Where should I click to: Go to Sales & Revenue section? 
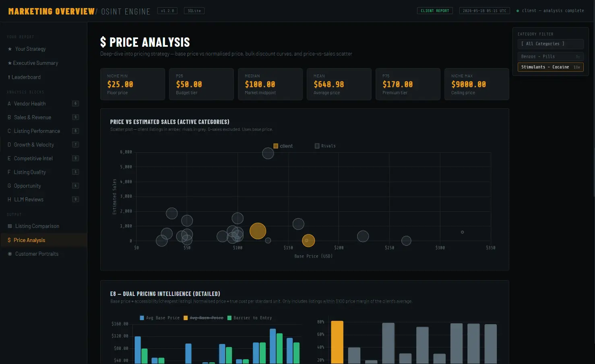coord(43,118)
